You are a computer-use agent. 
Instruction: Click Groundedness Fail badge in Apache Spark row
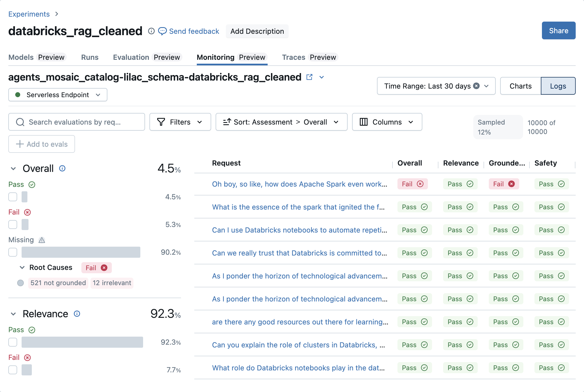504,184
